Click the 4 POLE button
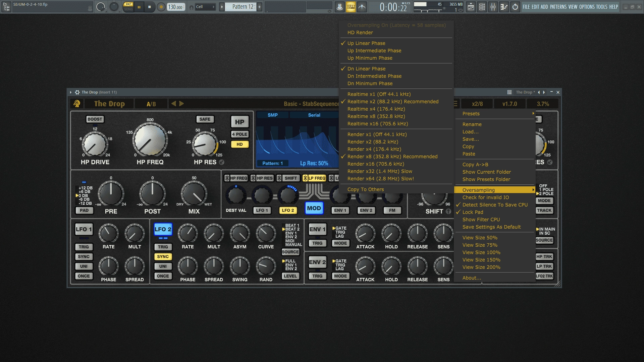This screenshot has width=644, height=362. (239, 134)
